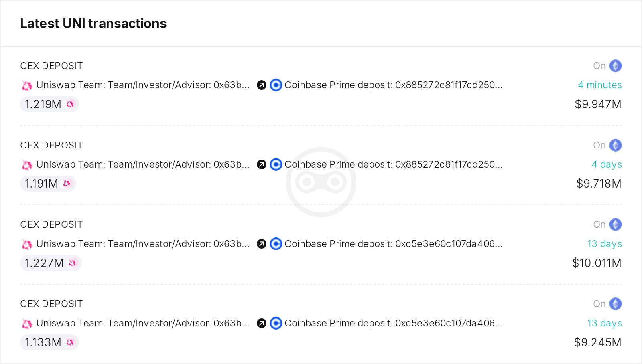
Task: Click the 1.219M UNI amount badge
Action: [x=49, y=104]
